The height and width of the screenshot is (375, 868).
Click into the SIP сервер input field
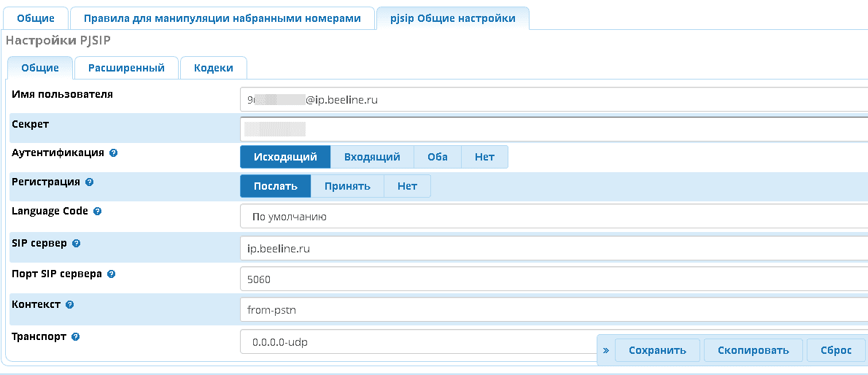coord(554,248)
